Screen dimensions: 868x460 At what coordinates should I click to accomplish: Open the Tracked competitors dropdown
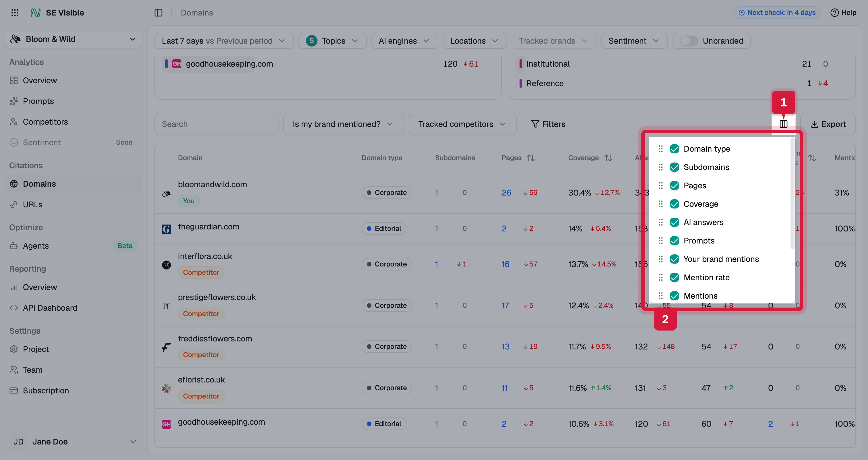coord(462,124)
